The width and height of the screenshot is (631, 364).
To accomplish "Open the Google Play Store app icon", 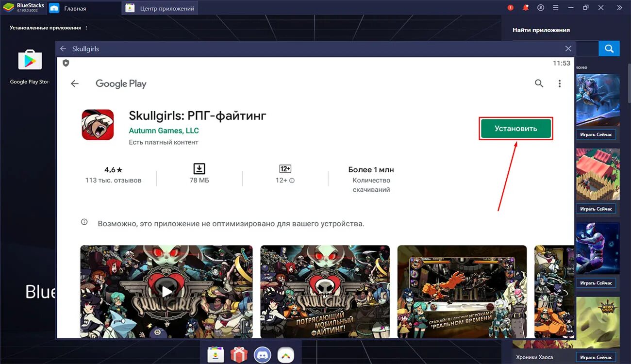I will 30,60.
